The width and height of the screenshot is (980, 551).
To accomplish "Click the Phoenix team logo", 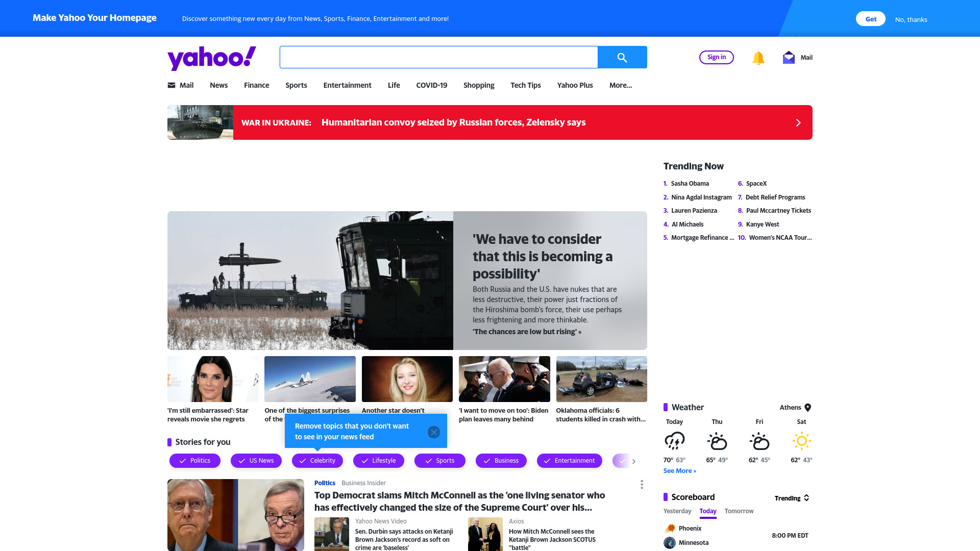I will pos(670,529).
